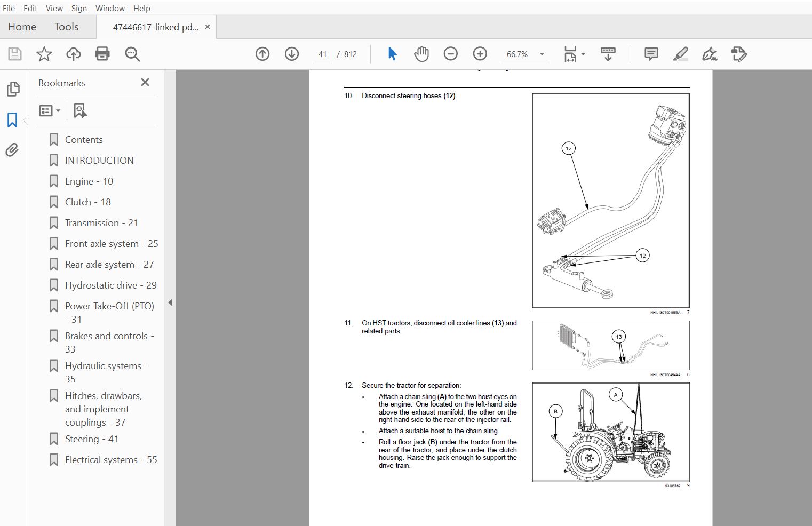Select the highlighter pen tool
The height and width of the screenshot is (526, 812).
pyautogui.click(x=681, y=54)
